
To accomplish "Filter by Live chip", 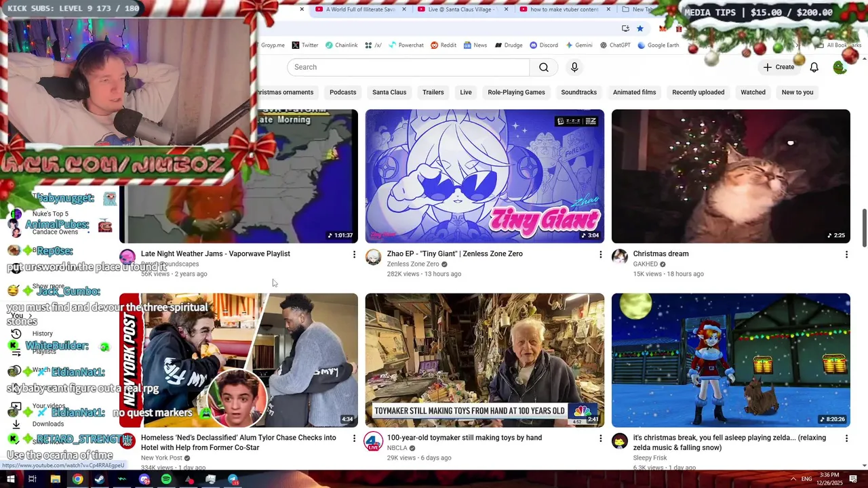I will 466,92.
